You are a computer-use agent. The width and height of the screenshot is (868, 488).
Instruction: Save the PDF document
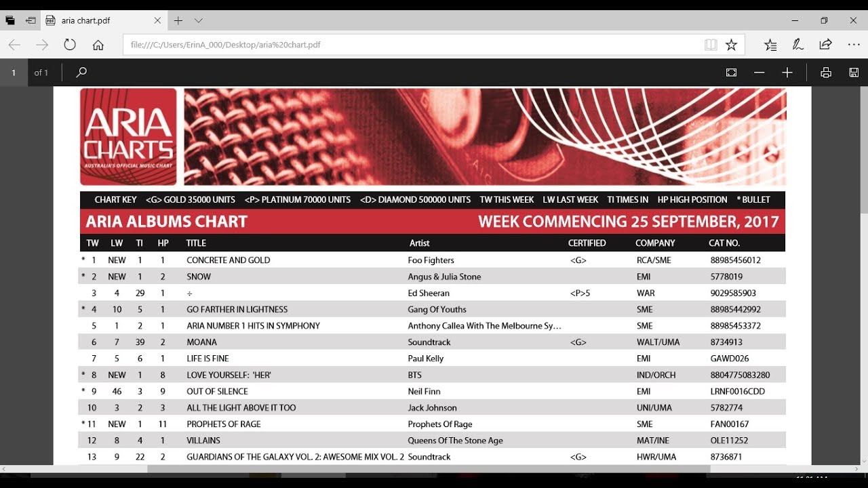click(854, 73)
